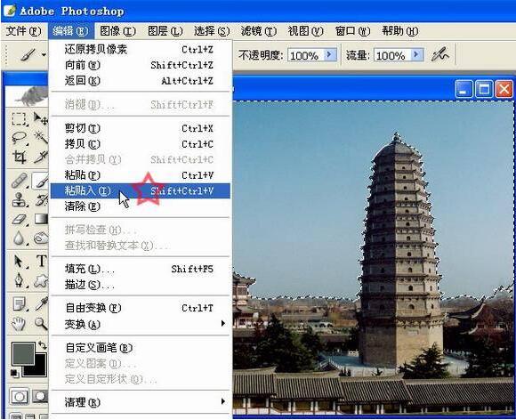The width and height of the screenshot is (516, 420).
Task: Click the 流量 100% value field
Action: coord(392,55)
